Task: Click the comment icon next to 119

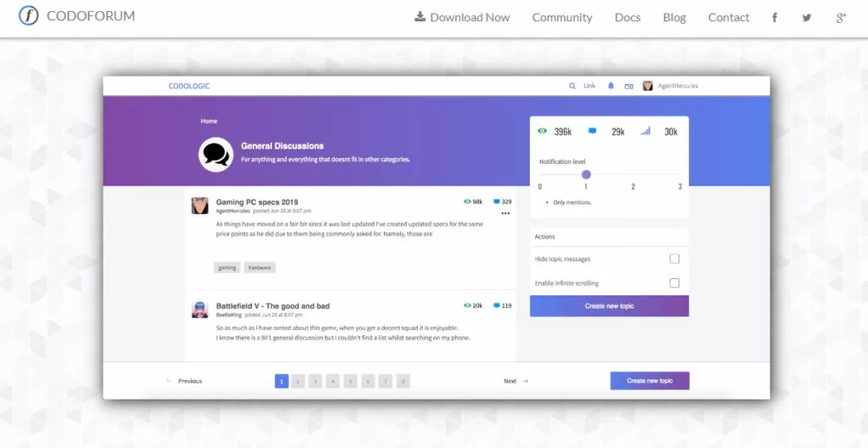Action: coord(497,305)
